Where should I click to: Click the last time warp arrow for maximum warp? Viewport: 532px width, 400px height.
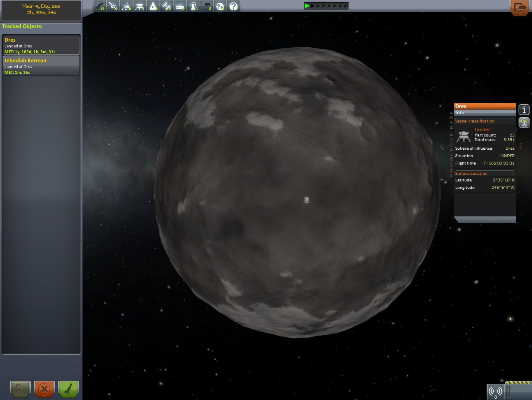[x=346, y=6]
